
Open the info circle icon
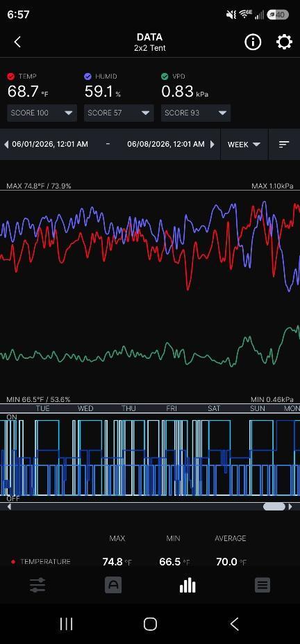(x=253, y=42)
